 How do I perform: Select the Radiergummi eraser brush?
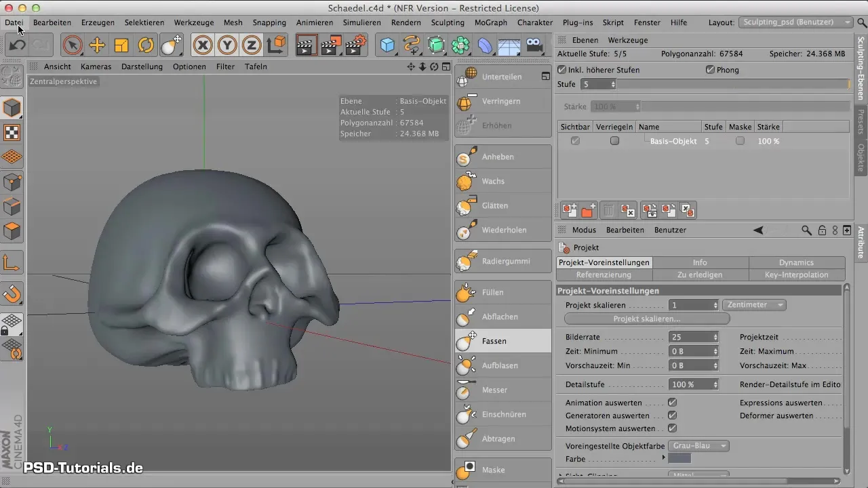(502, 262)
